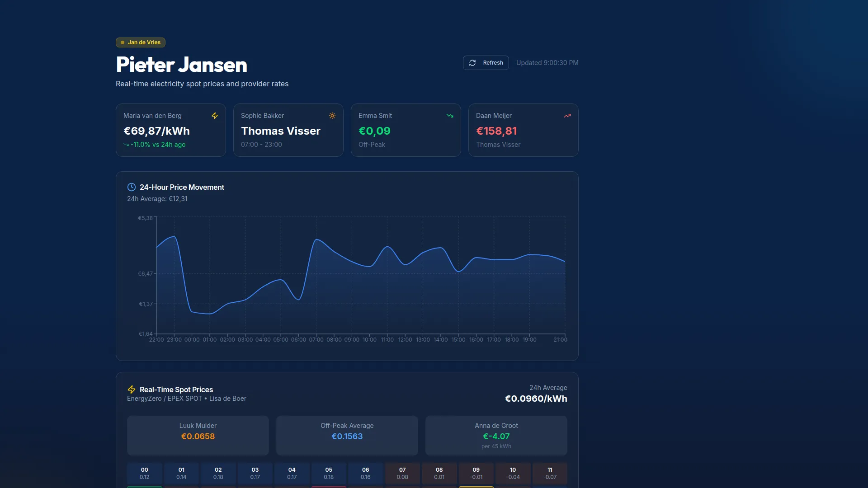Click the 21:00 label on chart axis

tap(560, 340)
